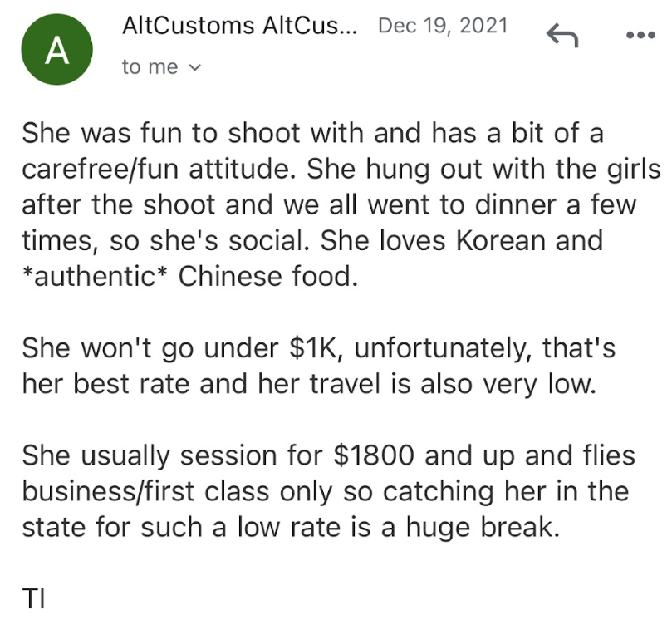
Task: Tap the reply arrow icon
Action: click(x=562, y=35)
